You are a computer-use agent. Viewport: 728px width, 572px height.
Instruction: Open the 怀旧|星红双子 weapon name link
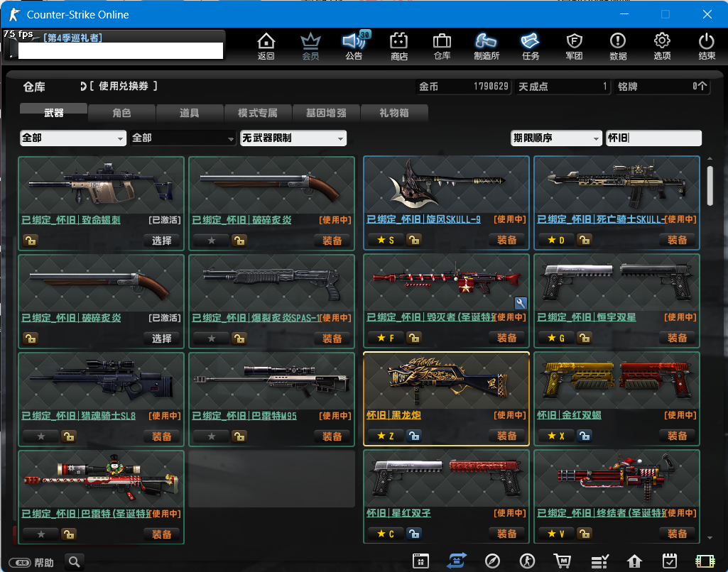(x=399, y=512)
